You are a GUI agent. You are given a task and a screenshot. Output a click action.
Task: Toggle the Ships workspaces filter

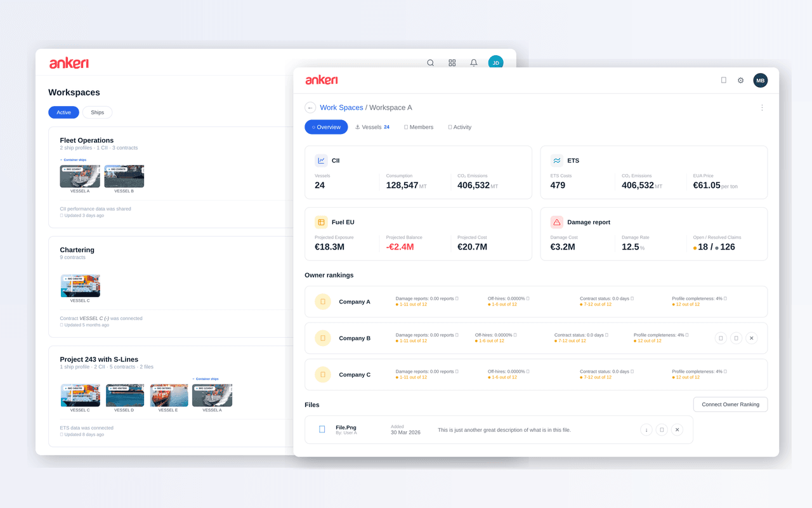(x=97, y=112)
